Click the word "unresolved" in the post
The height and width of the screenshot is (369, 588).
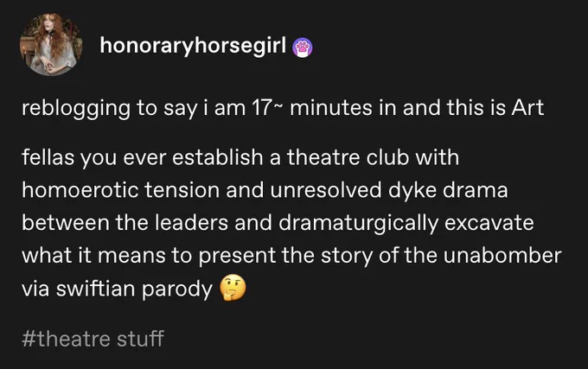tap(325, 189)
